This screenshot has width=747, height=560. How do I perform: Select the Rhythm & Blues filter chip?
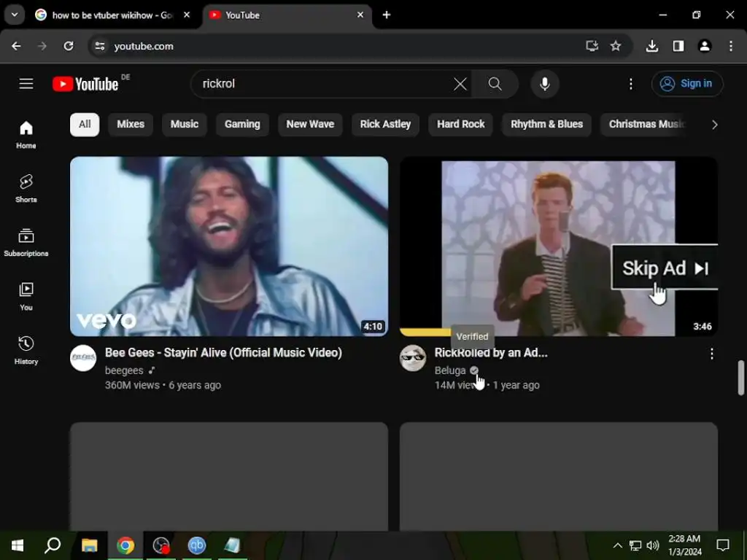[547, 124]
